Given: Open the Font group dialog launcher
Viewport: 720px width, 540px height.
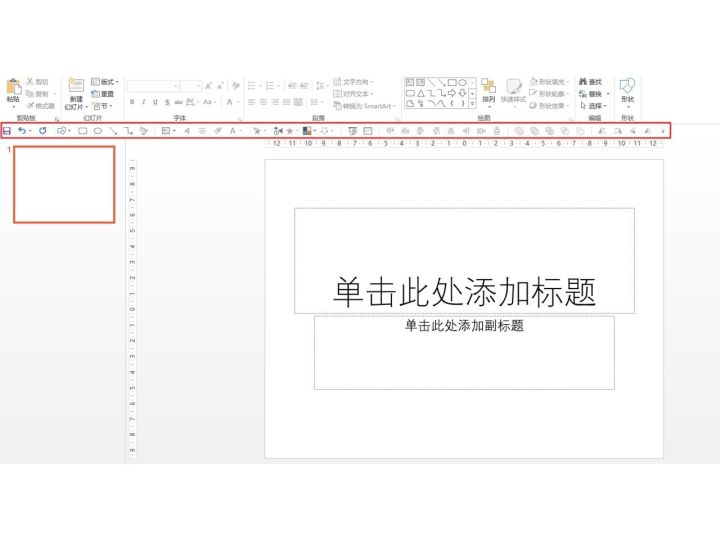Looking at the screenshot, I should 239,118.
